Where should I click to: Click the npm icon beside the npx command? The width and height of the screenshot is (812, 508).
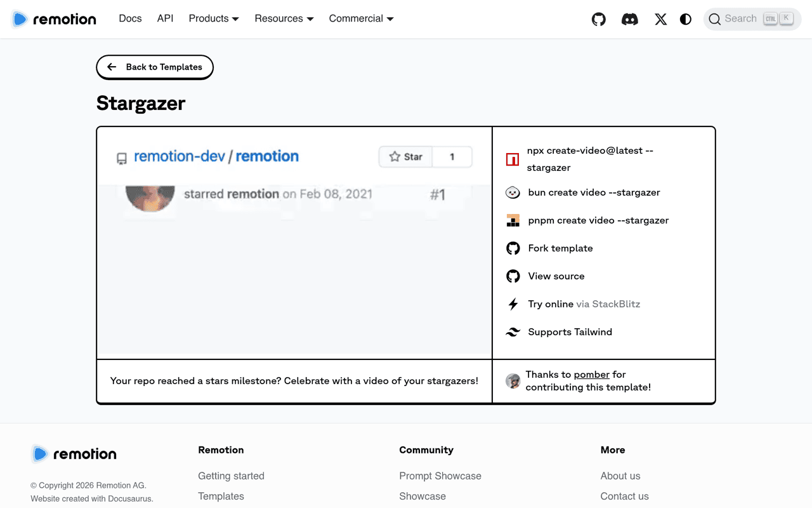(513, 159)
